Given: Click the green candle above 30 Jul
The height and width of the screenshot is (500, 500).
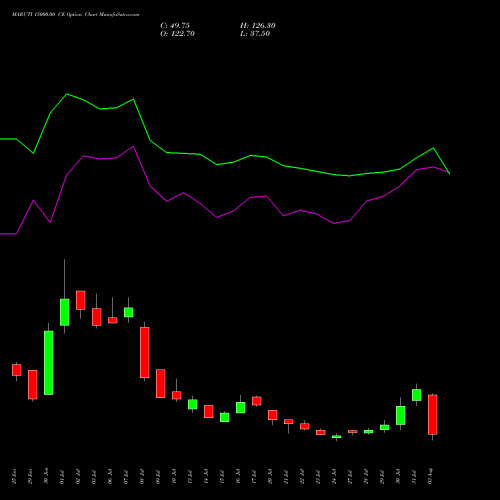Looking at the screenshot, I should (x=401, y=415).
